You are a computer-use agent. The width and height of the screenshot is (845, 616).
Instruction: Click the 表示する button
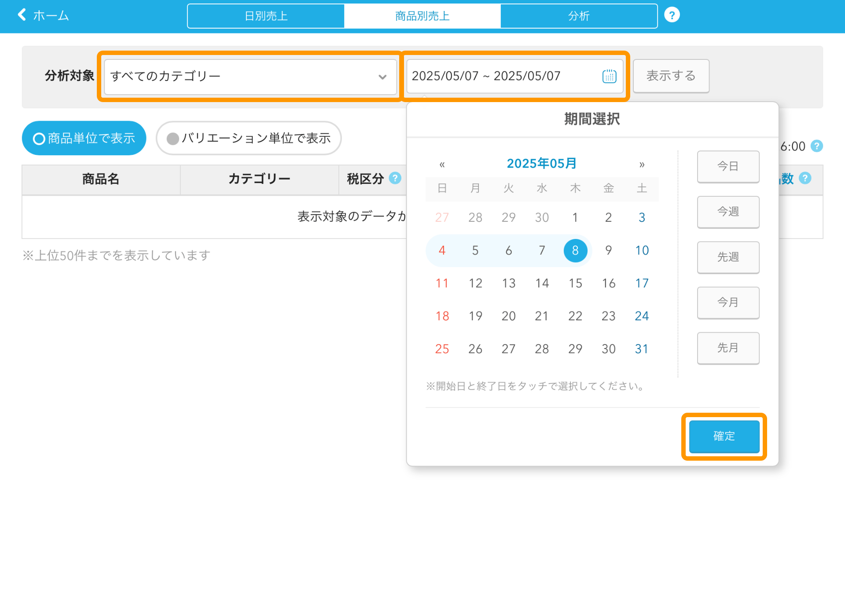(671, 76)
